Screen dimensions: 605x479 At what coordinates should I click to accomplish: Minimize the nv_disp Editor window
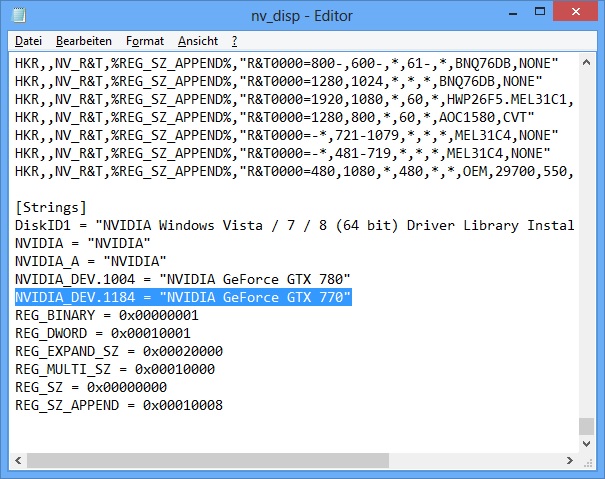(513, 14)
